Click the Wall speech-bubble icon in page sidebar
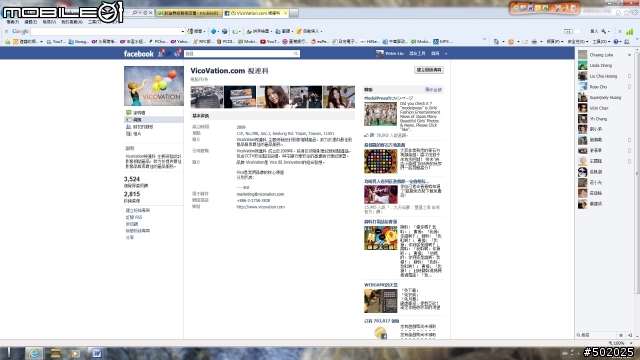The width and height of the screenshot is (640, 360). [x=129, y=113]
